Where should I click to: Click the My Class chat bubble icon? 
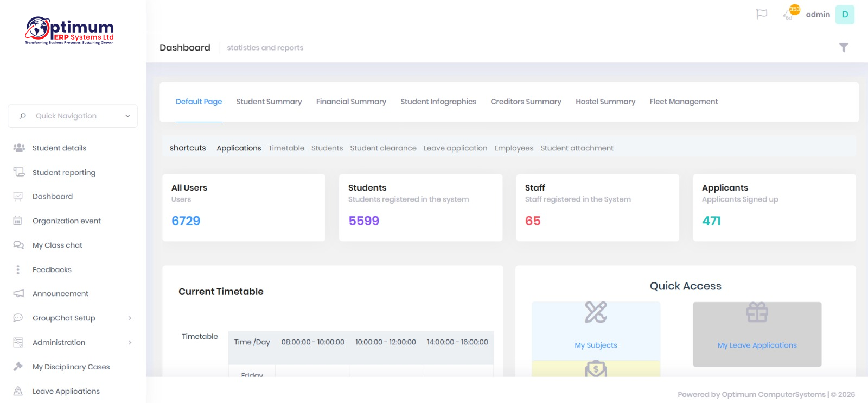click(18, 245)
